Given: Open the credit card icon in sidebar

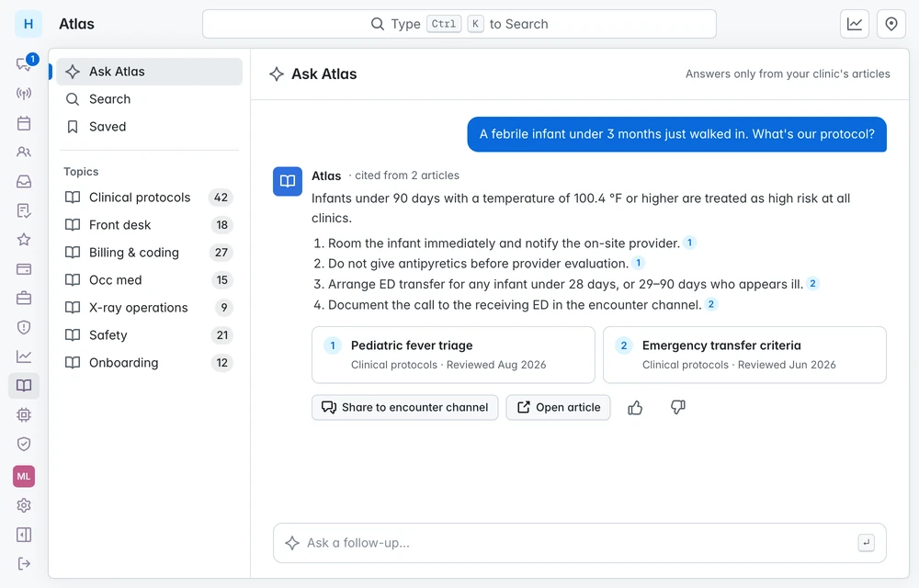Looking at the screenshot, I should pyautogui.click(x=24, y=269).
